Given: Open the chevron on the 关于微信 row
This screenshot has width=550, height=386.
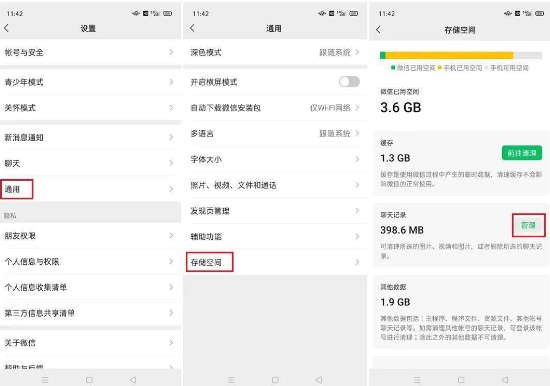Looking at the screenshot, I should 171,342.
